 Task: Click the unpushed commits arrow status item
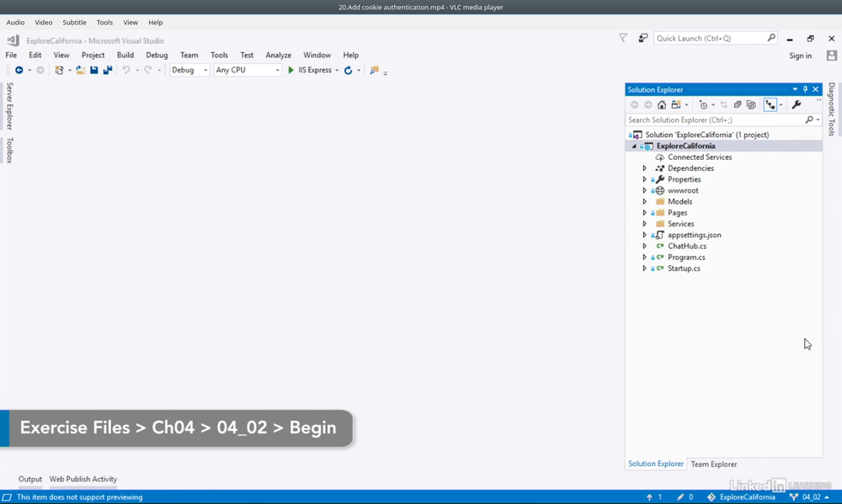654,497
